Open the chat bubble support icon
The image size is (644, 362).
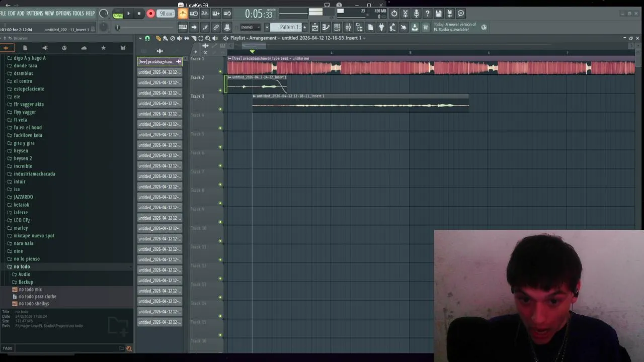point(460,14)
